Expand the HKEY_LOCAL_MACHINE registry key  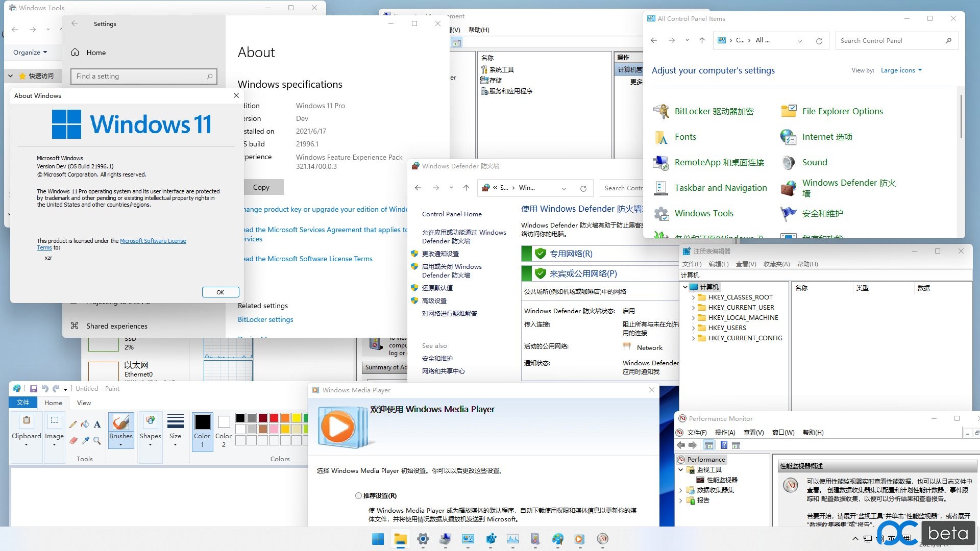693,318
